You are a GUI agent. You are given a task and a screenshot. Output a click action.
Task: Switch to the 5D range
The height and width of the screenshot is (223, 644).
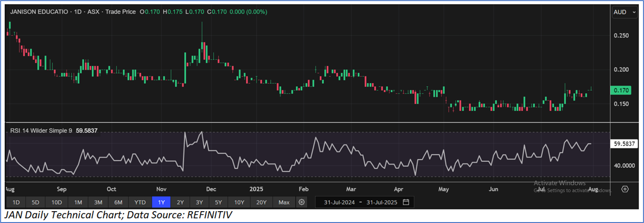pos(35,202)
